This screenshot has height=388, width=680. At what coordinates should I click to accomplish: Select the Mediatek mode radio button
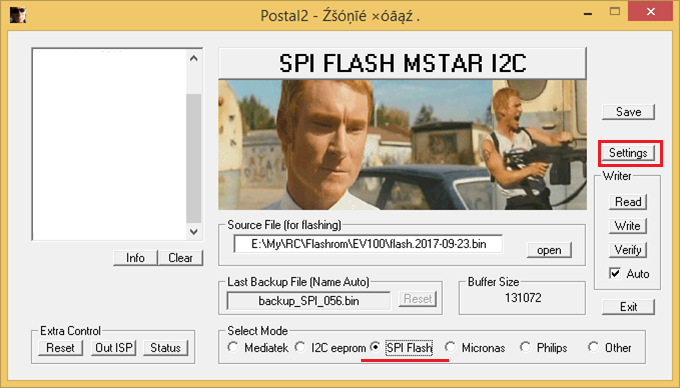(233, 347)
